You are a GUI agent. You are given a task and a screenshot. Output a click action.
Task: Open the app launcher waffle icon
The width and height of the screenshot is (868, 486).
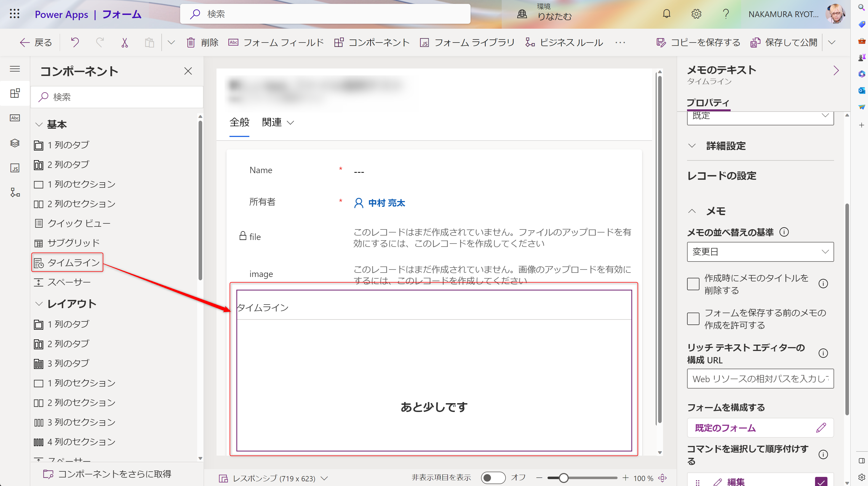point(15,14)
